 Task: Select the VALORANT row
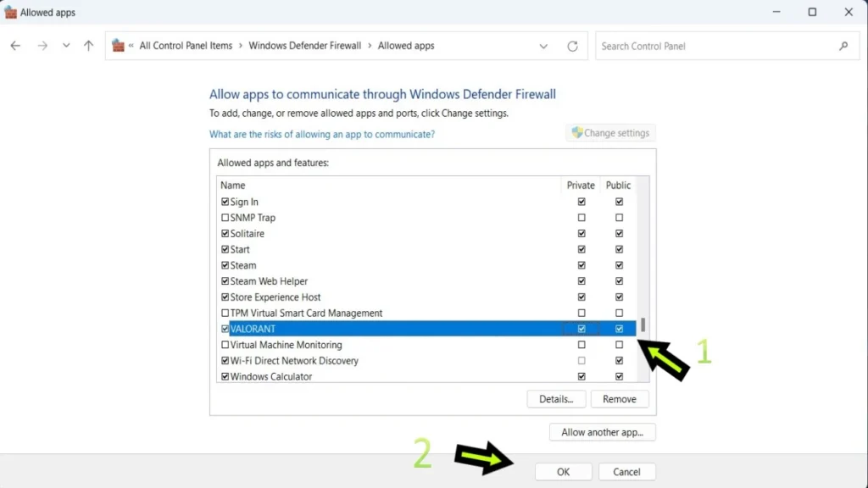coord(427,329)
